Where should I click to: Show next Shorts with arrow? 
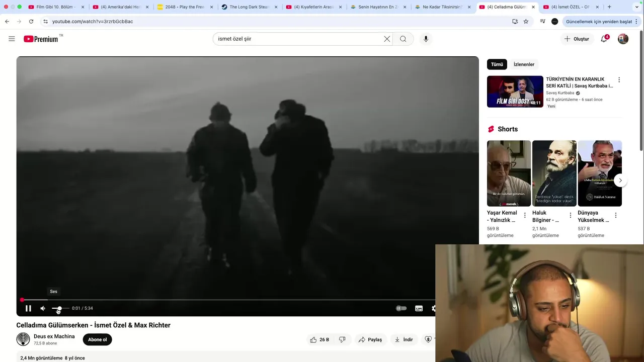(620, 180)
